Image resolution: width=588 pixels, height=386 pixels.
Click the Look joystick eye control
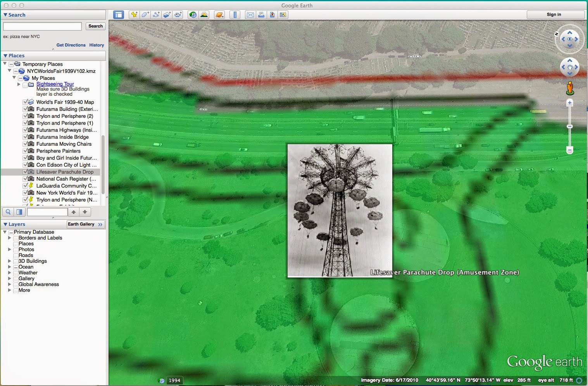pyautogui.click(x=570, y=39)
